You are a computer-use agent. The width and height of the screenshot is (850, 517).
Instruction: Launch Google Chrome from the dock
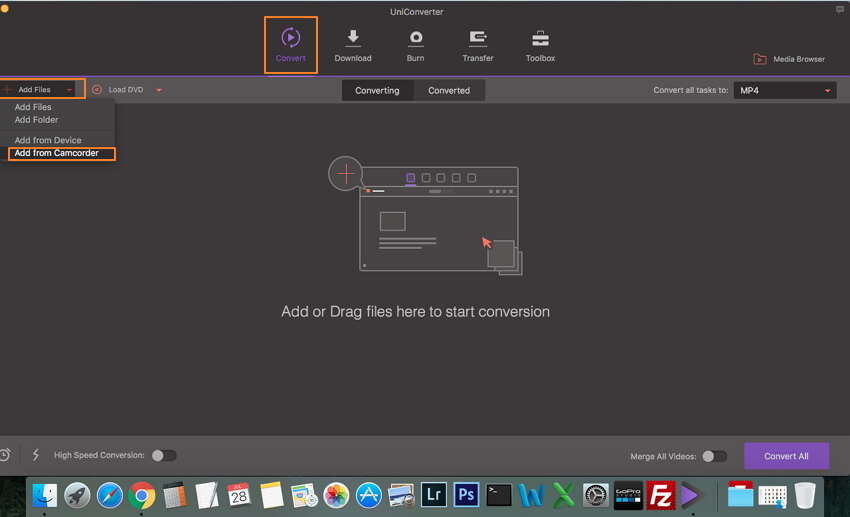coord(142,495)
